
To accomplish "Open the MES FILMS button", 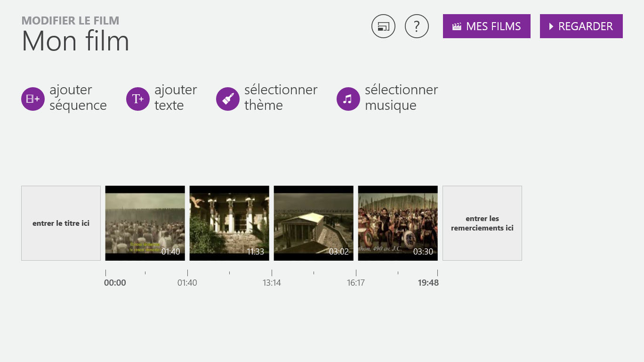I will pos(487,26).
